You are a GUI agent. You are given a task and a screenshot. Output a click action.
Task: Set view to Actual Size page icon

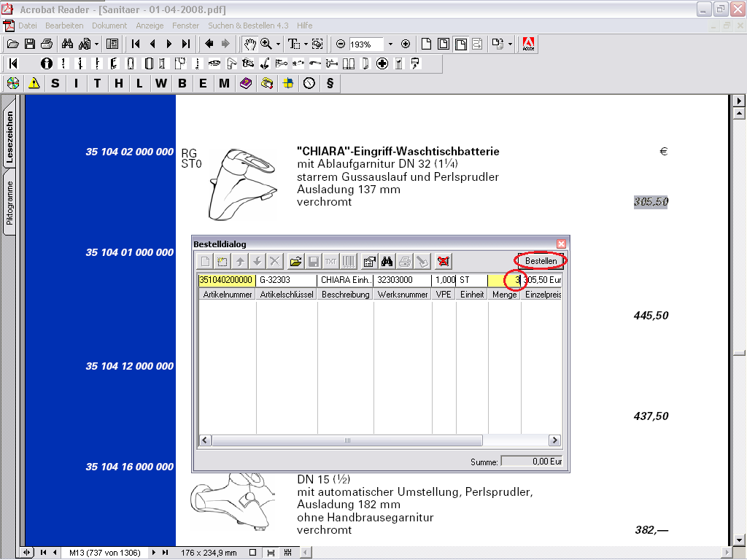(x=426, y=44)
